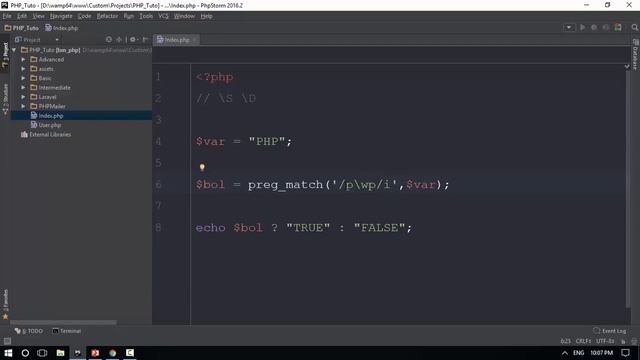Place cursor in the preg_match line
This screenshot has height=360, width=640.
[x=322, y=184]
